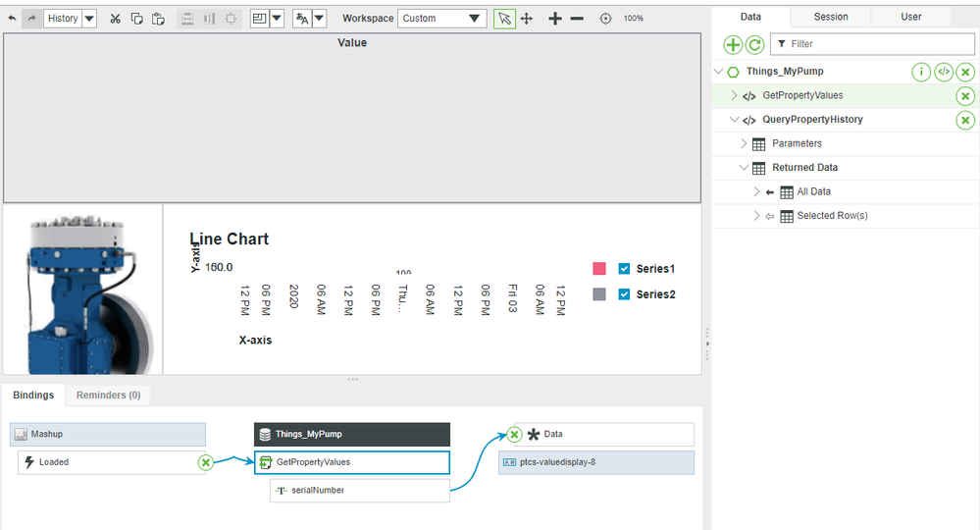Viewport: 980px width, 530px height.
Task: Click the Paste clipboard icon
Action: (x=158, y=19)
